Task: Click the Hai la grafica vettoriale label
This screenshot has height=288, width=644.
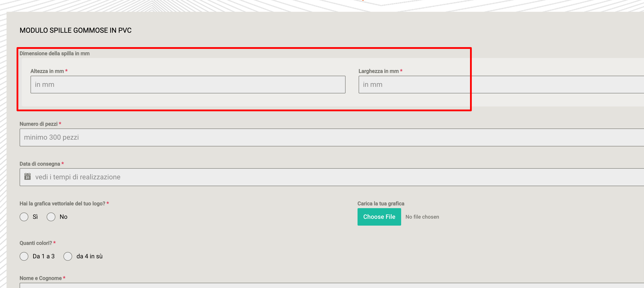Action: tap(62, 203)
